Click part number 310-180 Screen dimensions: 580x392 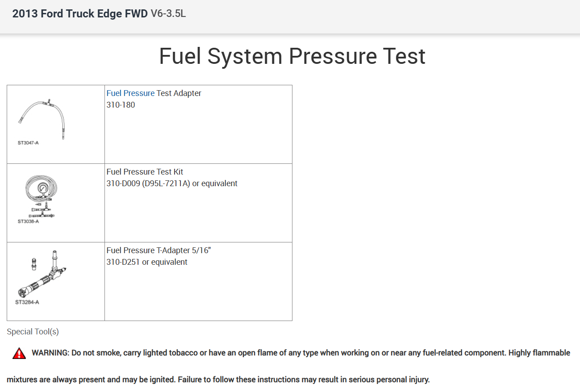tap(121, 105)
